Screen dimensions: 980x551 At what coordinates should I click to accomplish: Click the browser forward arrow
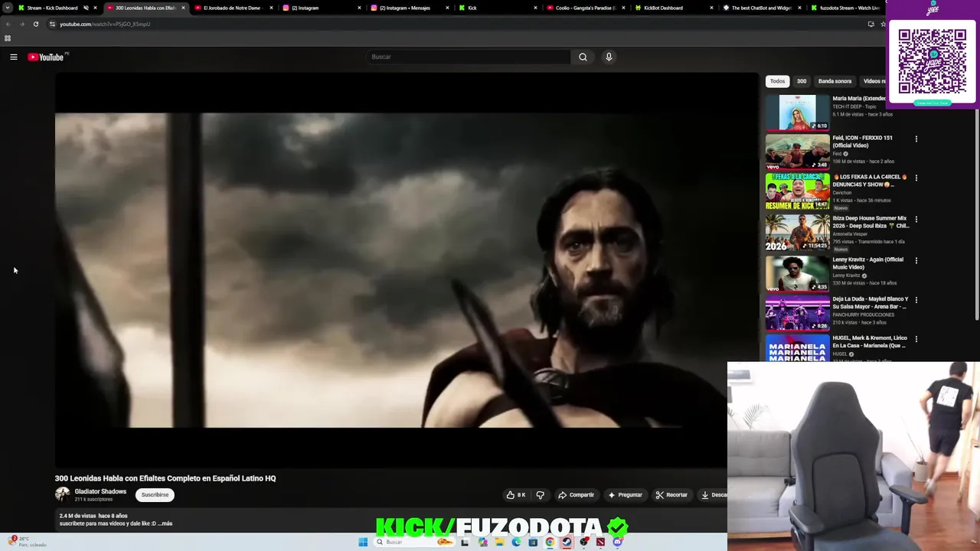pos(21,24)
